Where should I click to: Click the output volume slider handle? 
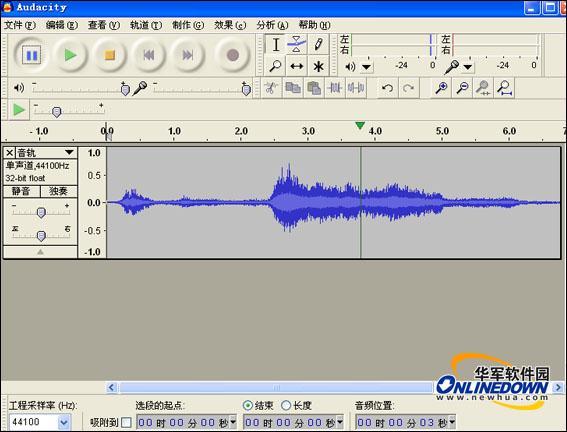(x=125, y=89)
